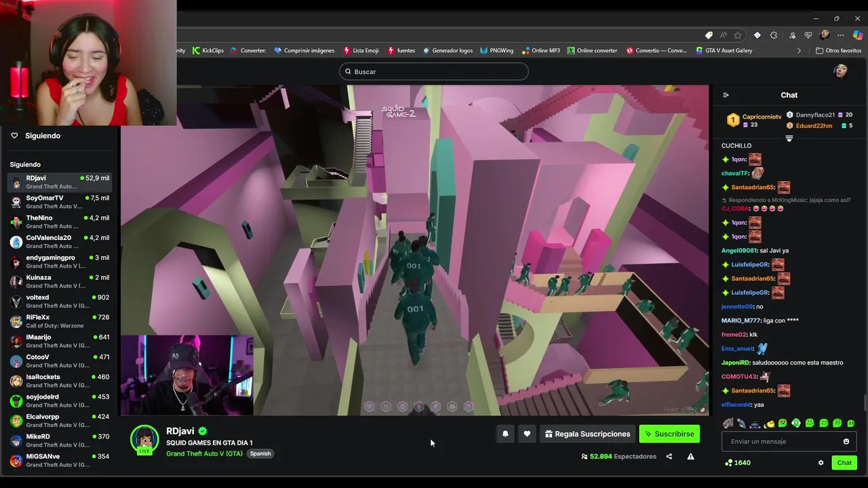Insert the heart-eyes green emote
The width and height of the screenshot is (868, 488).
(783, 424)
